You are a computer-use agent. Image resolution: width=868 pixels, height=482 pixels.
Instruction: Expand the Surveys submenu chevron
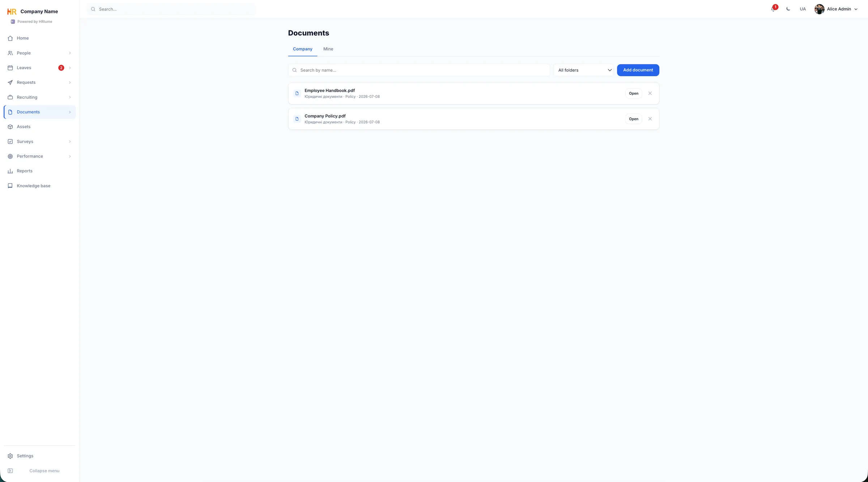point(70,142)
